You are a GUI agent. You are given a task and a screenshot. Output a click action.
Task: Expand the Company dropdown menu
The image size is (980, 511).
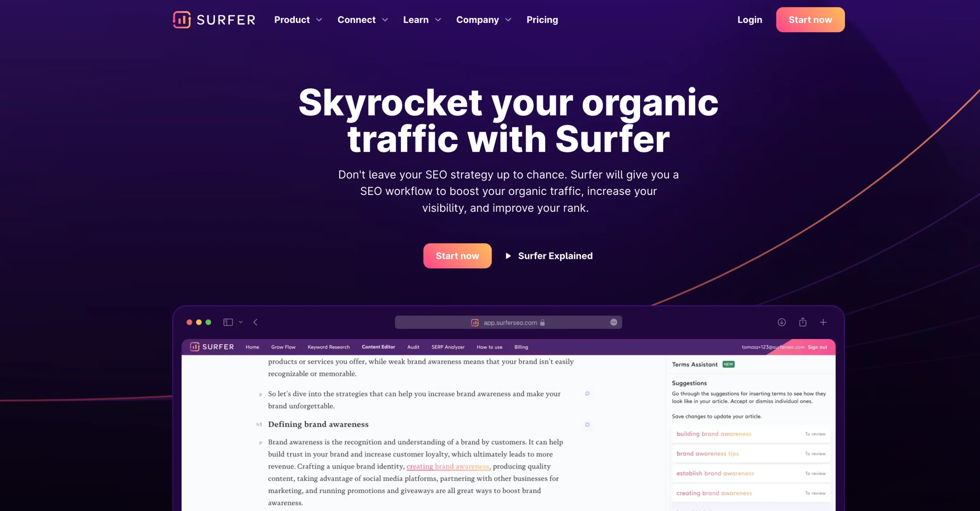coord(483,20)
